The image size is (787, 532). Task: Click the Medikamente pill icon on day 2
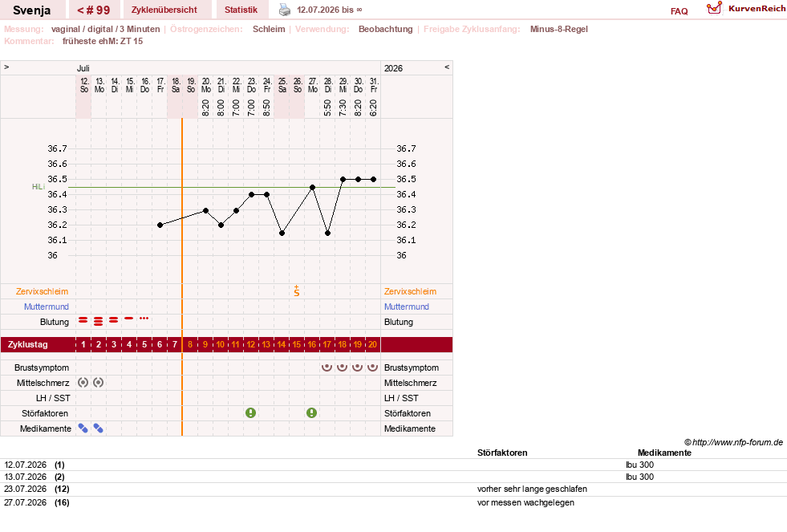99,428
